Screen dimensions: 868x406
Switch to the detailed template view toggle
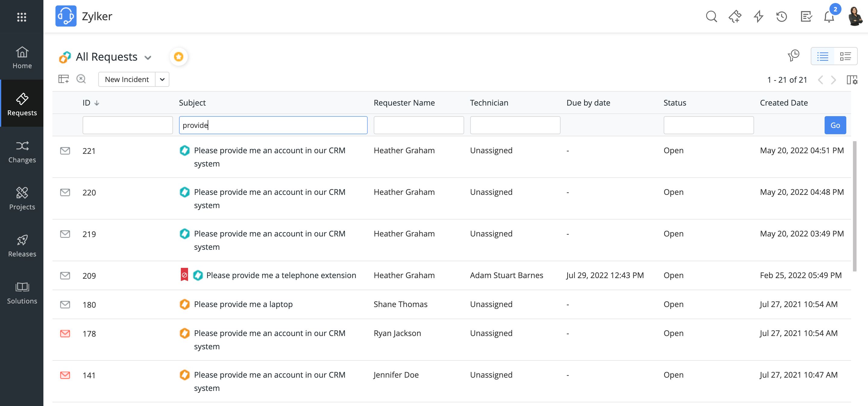(x=845, y=56)
